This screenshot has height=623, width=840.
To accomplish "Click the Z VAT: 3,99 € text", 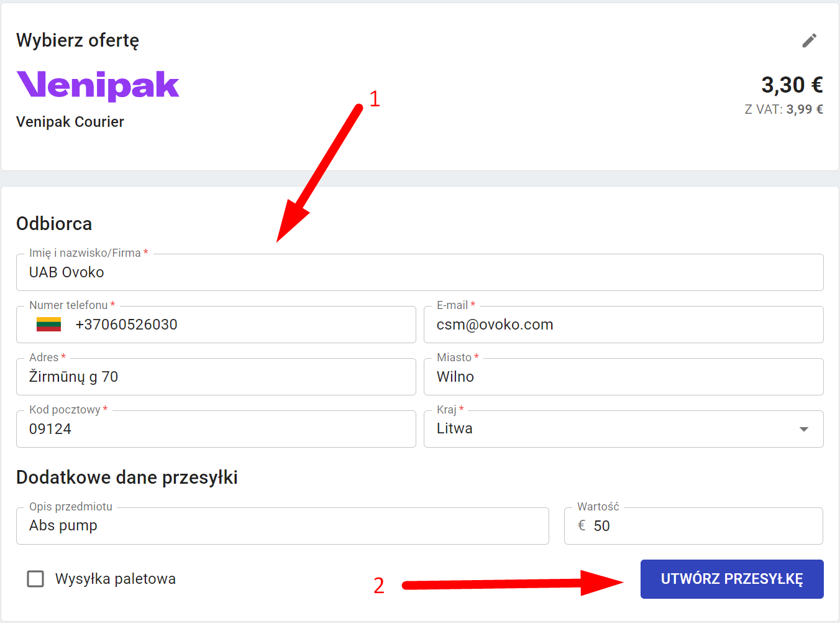I will pos(784,109).
